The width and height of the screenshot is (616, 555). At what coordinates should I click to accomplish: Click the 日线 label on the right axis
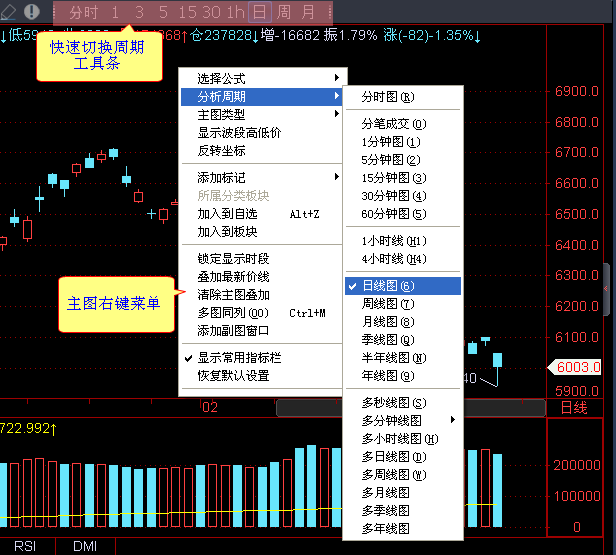[x=574, y=408]
